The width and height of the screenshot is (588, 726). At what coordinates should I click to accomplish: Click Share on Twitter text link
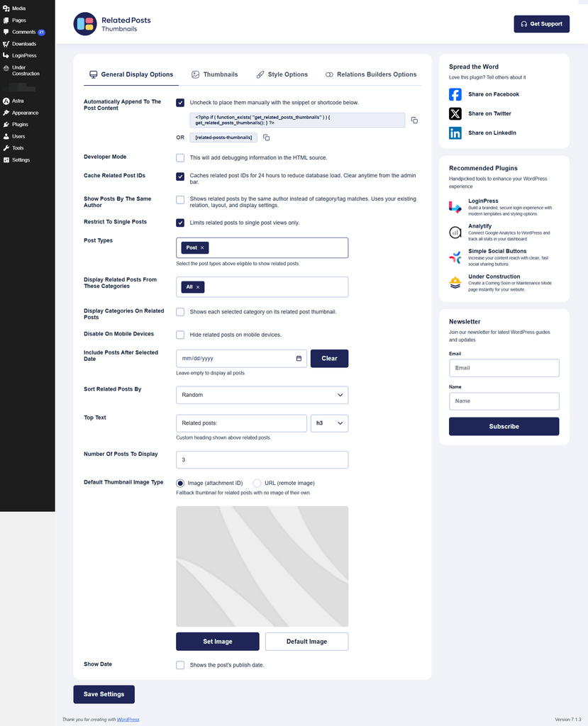[x=490, y=114]
